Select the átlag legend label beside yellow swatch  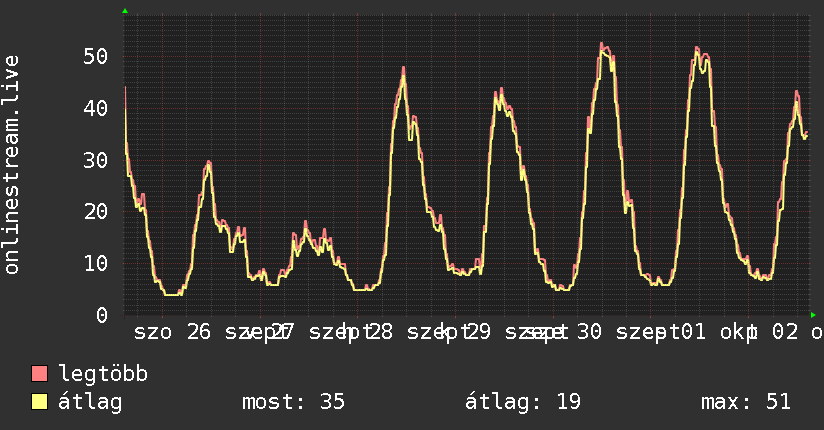[90, 402]
